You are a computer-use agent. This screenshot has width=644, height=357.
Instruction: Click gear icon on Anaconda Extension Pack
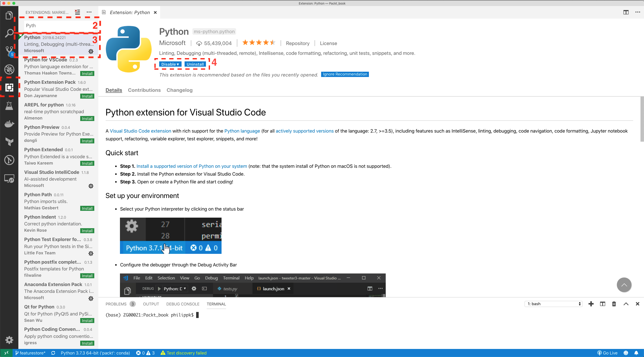coord(91,298)
